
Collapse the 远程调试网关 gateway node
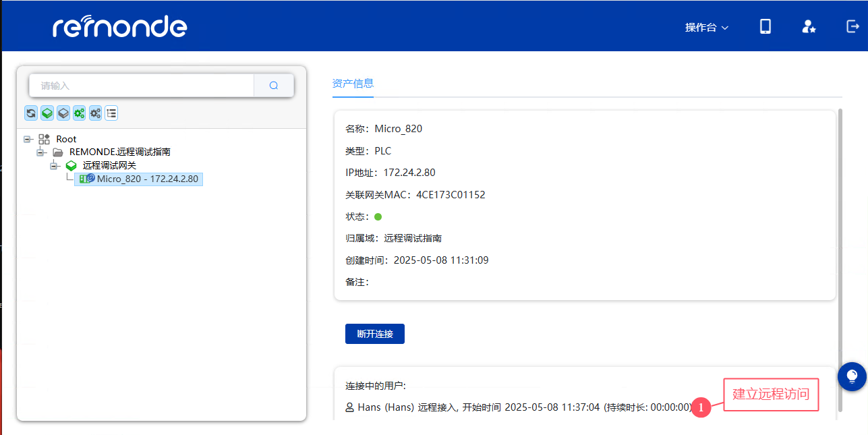tap(54, 165)
